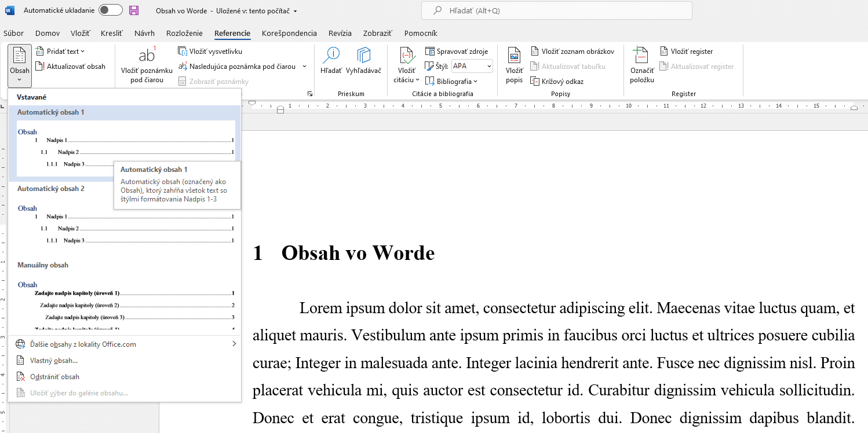Viewport: 868px width, 433px height.
Task: Open the Korešpondencia tab
Action: click(x=289, y=33)
